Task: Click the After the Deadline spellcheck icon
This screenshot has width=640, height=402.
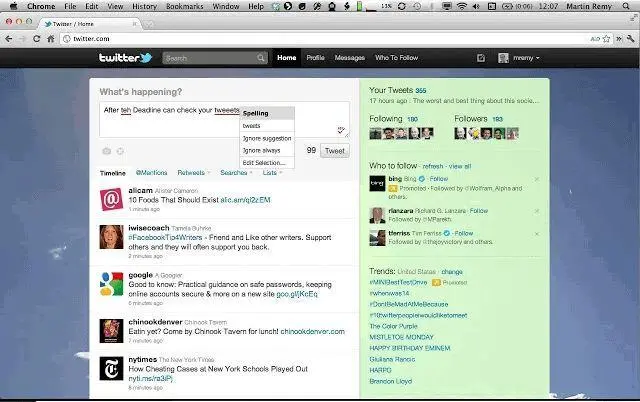Action: [x=341, y=130]
